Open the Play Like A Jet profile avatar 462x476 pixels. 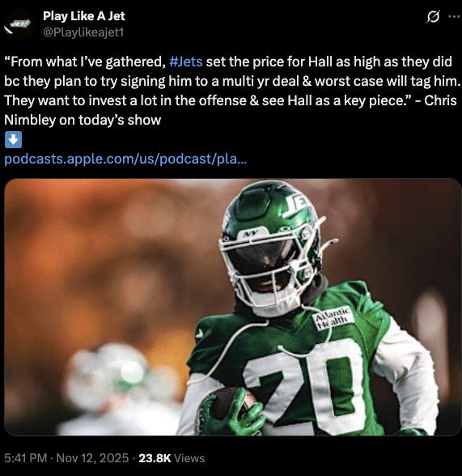click(18, 24)
